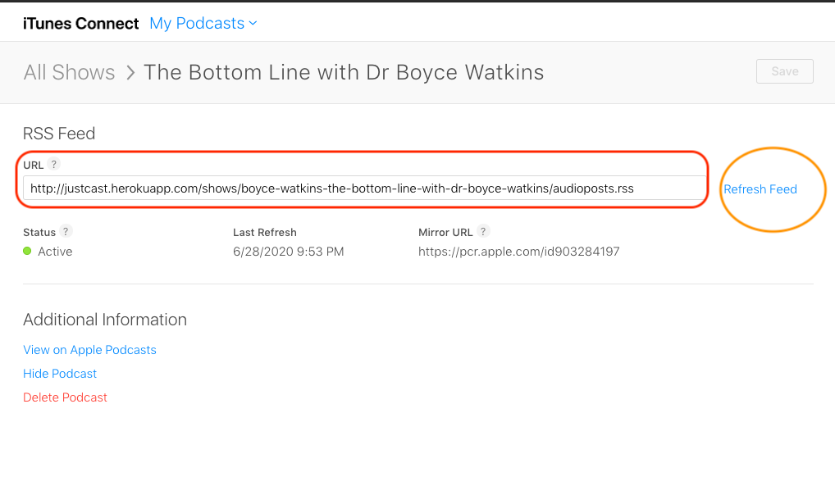This screenshot has width=835, height=504.
Task: Click the Hide Podcast link
Action: tap(60, 374)
